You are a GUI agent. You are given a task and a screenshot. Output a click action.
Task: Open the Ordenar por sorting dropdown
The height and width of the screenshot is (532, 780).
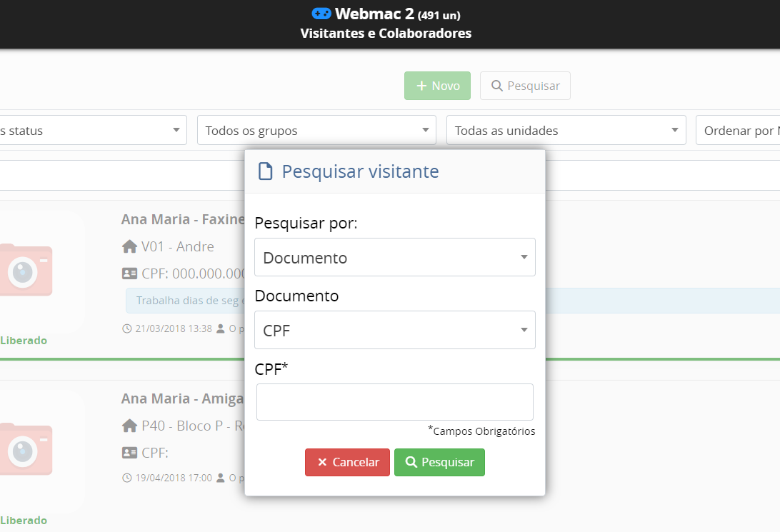pos(738,130)
